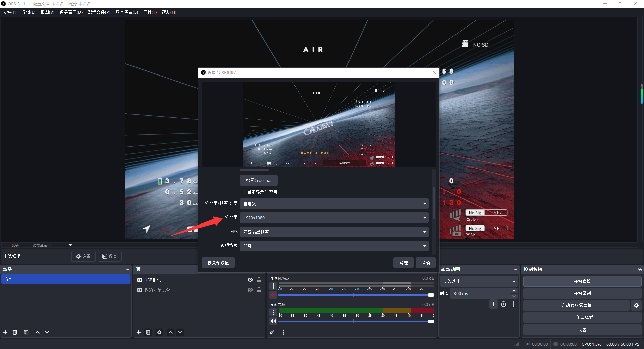Screen dimensions: 644x349
Task: Add a new source with plus icon
Action: 139,332
